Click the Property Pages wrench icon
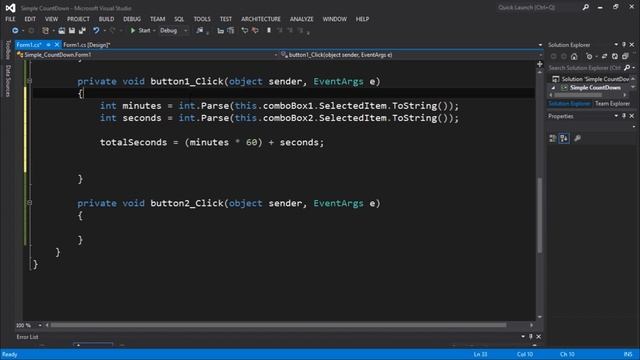 [x=577, y=139]
